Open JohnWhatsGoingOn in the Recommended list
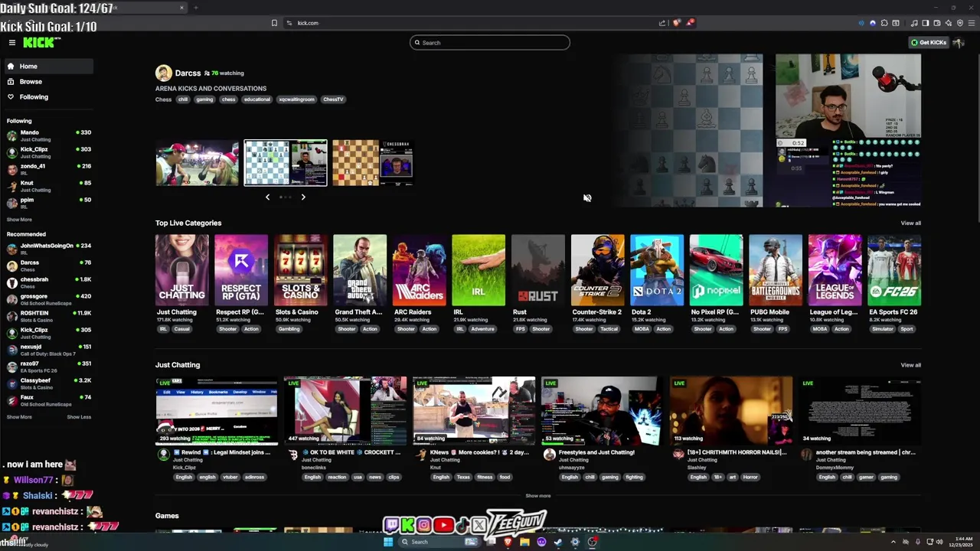Screen dimensions: 980x551 (x=48, y=249)
